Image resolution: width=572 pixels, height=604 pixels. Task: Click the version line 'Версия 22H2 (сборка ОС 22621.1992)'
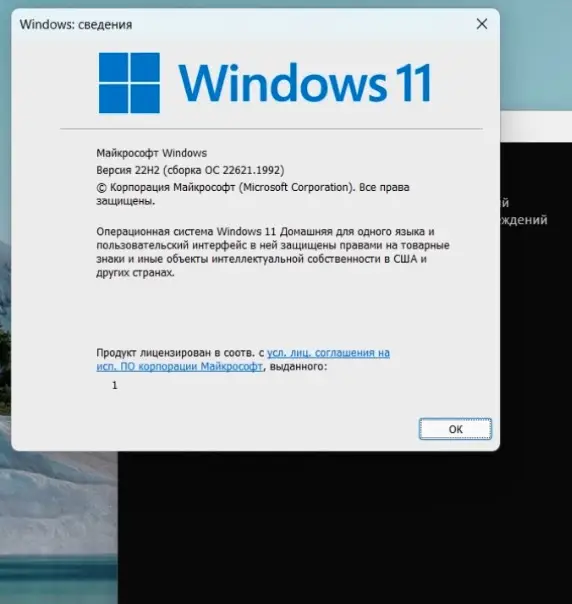click(190, 170)
